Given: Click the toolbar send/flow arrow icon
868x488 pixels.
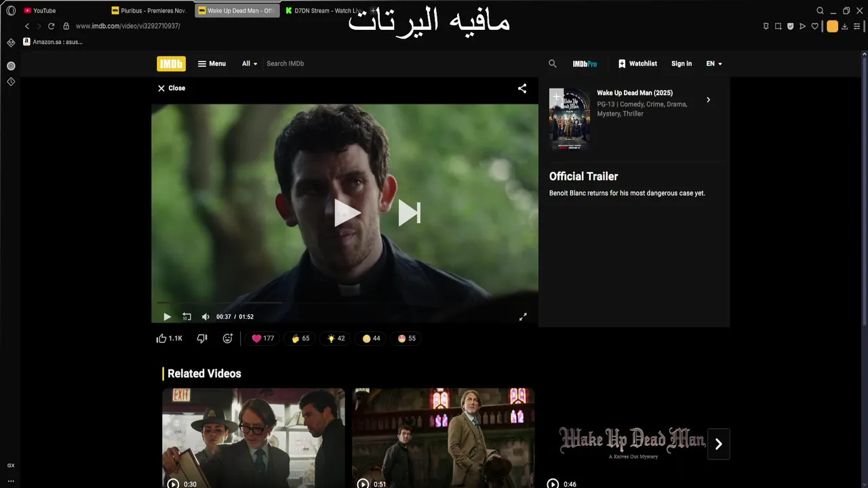Looking at the screenshot, I should click(x=803, y=26).
